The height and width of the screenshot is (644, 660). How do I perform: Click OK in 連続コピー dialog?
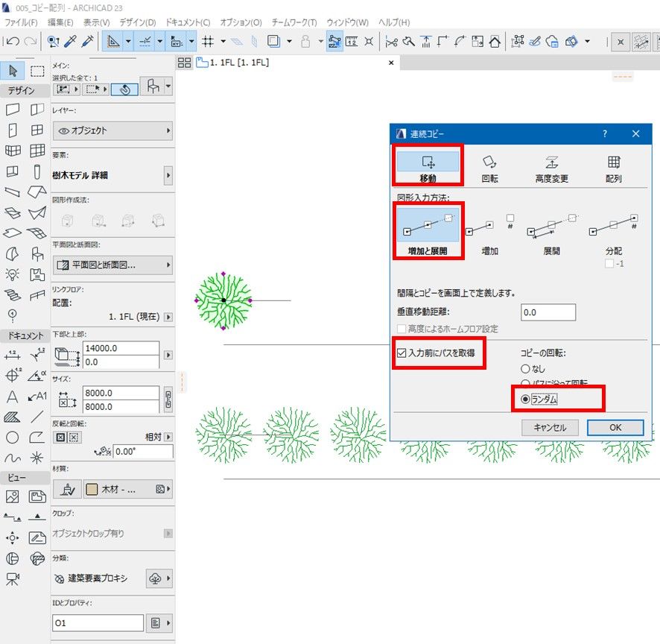click(x=615, y=428)
